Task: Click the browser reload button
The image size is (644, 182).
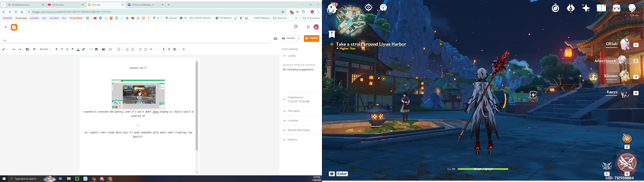Action: pos(16,12)
